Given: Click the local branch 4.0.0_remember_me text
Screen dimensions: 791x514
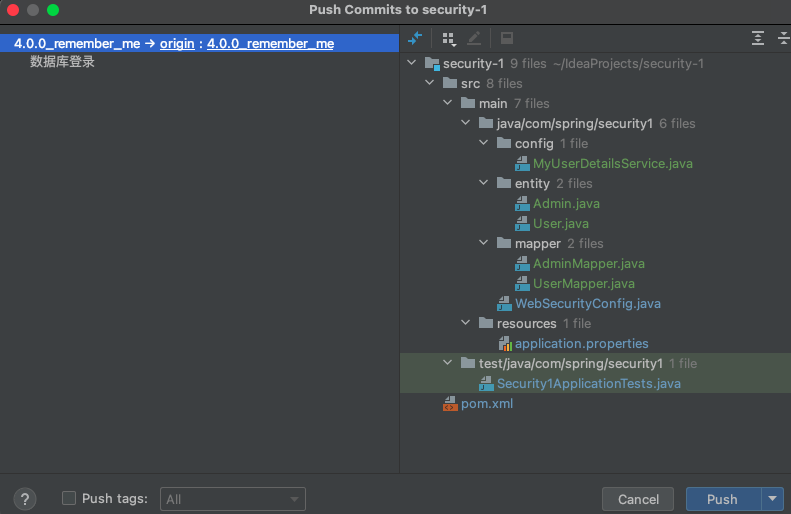Looking at the screenshot, I should [77, 43].
